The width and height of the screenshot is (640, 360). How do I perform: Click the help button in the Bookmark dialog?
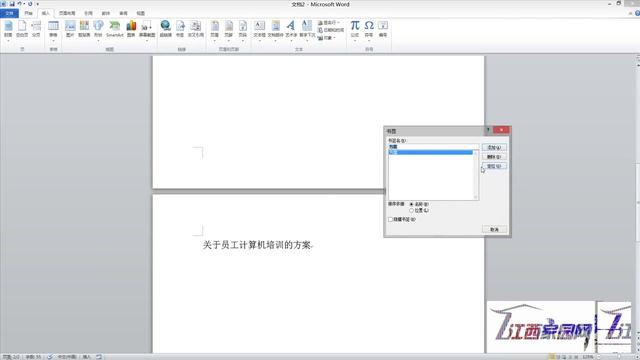488,130
